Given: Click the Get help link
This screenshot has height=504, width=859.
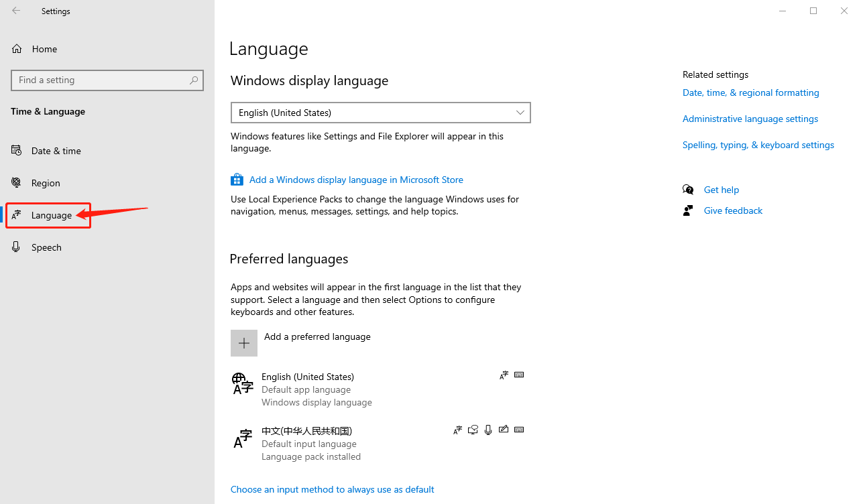Looking at the screenshot, I should point(722,190).
